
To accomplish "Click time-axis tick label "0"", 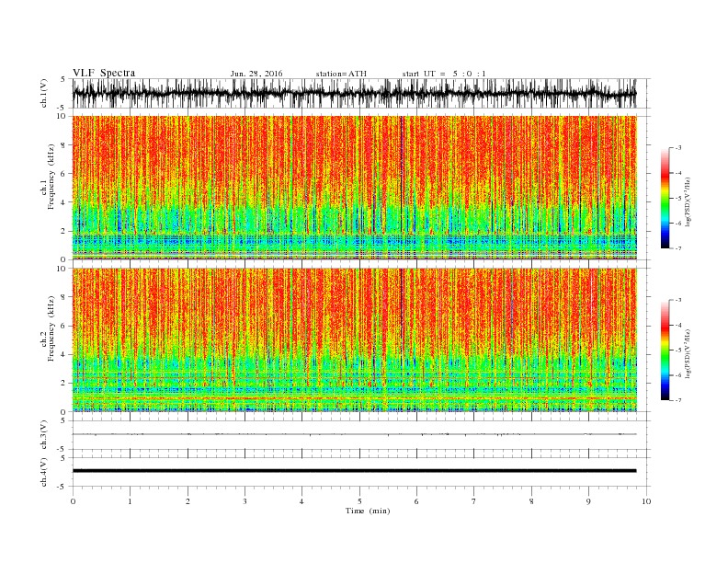I will 73,501.
